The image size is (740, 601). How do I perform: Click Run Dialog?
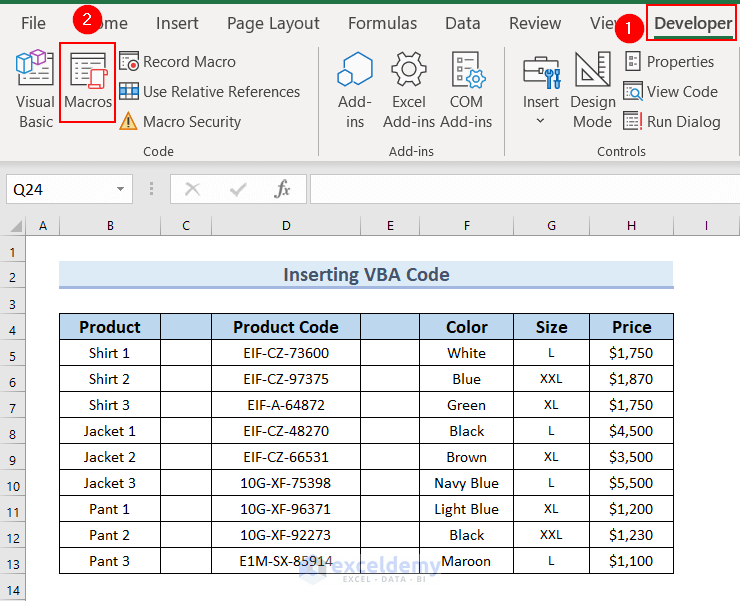(x=672, y=122)
